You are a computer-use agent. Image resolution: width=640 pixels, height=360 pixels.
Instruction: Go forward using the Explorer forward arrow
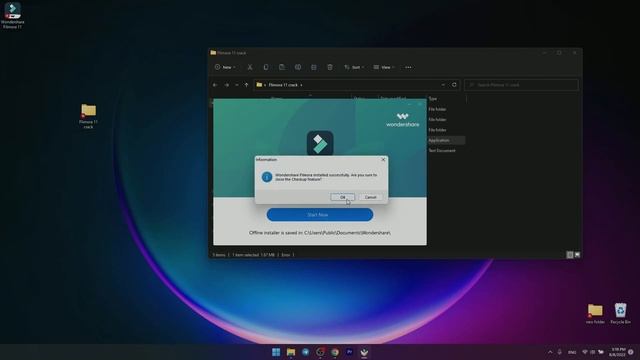tap(227, 85)
